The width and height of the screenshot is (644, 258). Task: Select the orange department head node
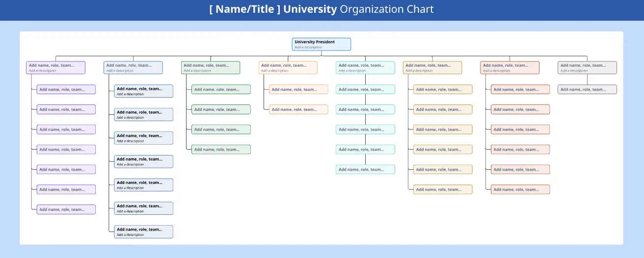tap(288, 68)
